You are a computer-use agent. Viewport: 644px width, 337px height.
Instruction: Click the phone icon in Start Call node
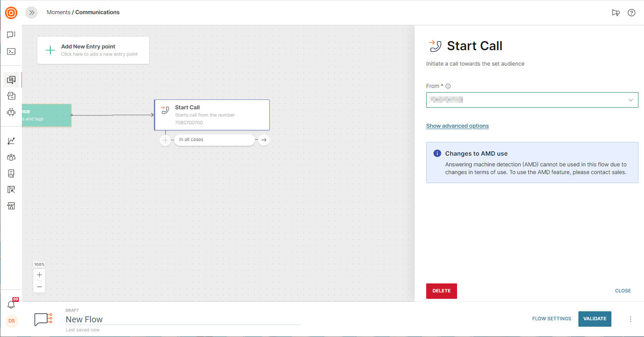click(165, 110)
